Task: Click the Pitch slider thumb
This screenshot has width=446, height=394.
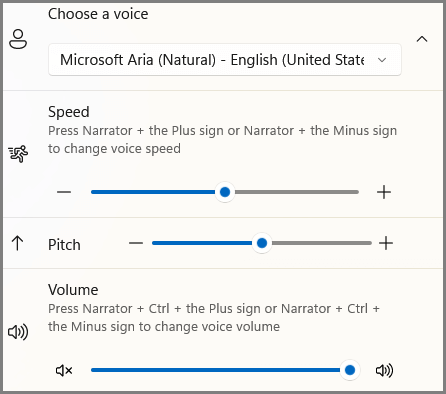Action: (x=262, y=243)
